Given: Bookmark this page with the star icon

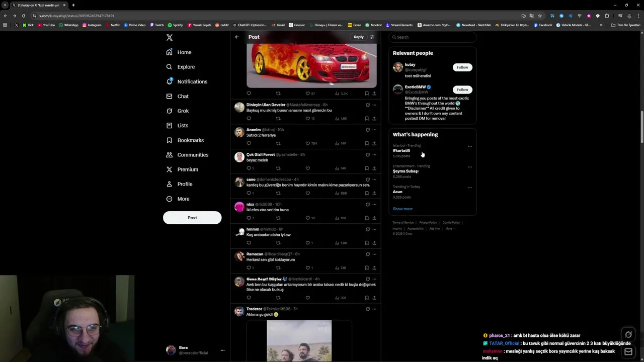Looking at the screenshot, I should point(540,16).
